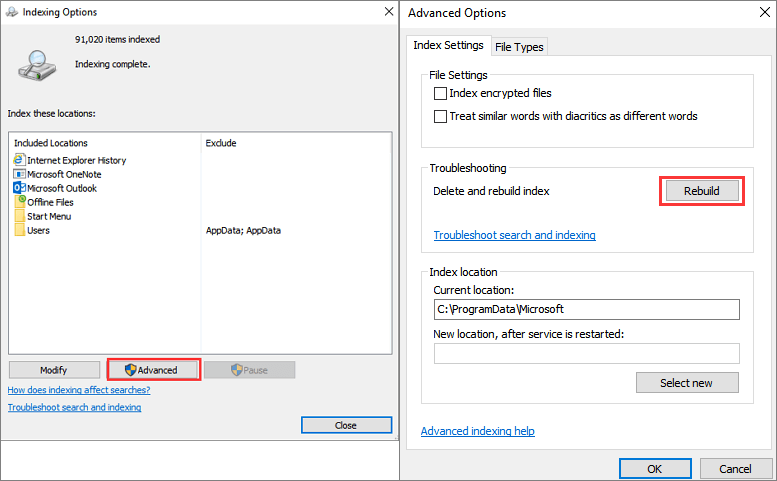Select the Index Settings tab

tap(449, 46)
